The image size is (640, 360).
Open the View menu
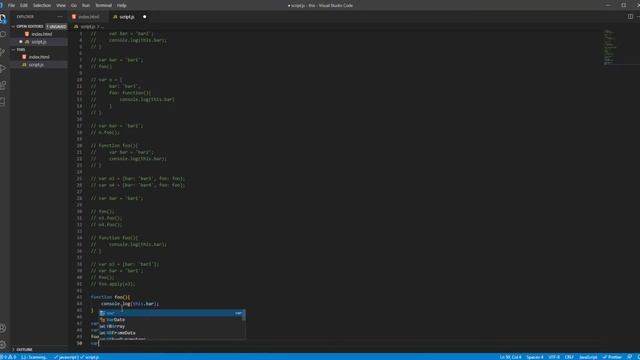tap(61, 5)
